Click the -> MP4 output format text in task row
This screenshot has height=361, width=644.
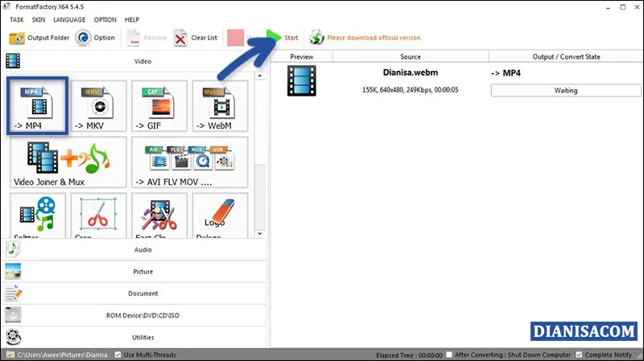point(506,73)
